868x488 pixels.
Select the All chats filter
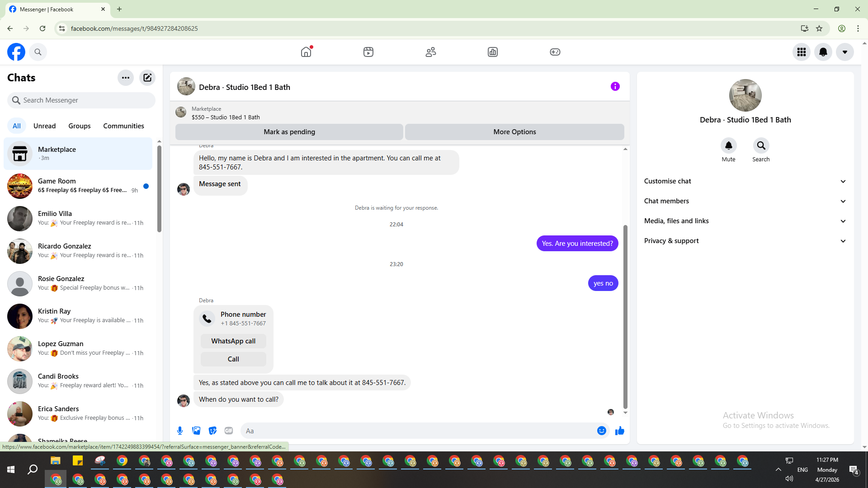(17, 126)
